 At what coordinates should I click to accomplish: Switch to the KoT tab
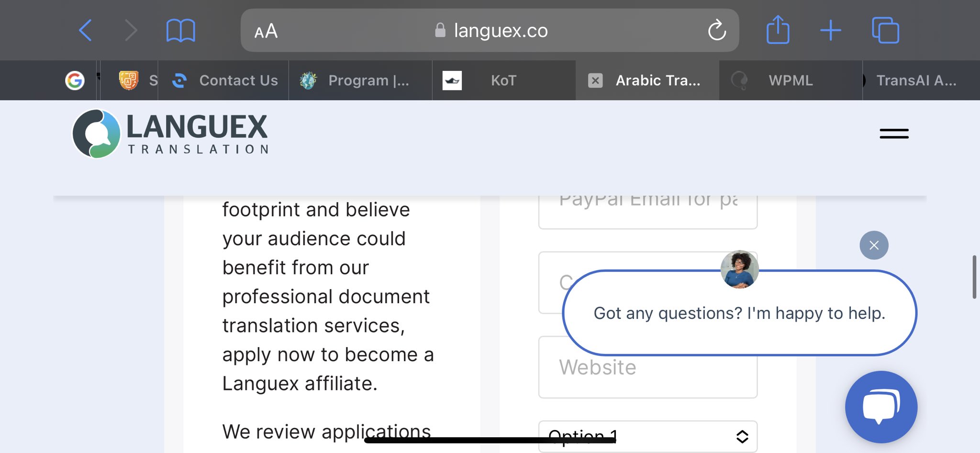(x=503, y=80)
